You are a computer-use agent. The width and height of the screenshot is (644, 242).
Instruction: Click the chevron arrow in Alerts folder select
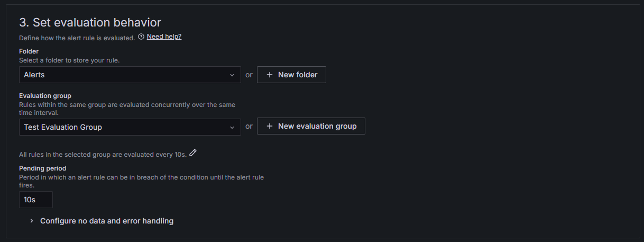click(232, 75)
